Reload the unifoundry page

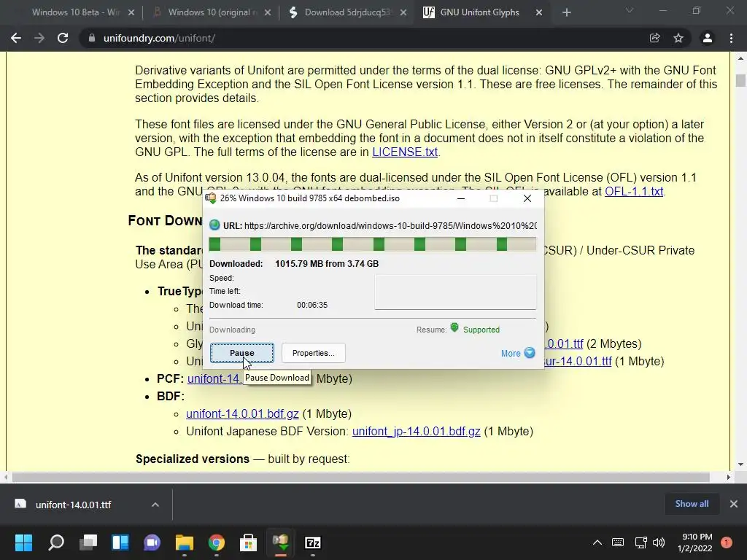click(x=63, y=38)
